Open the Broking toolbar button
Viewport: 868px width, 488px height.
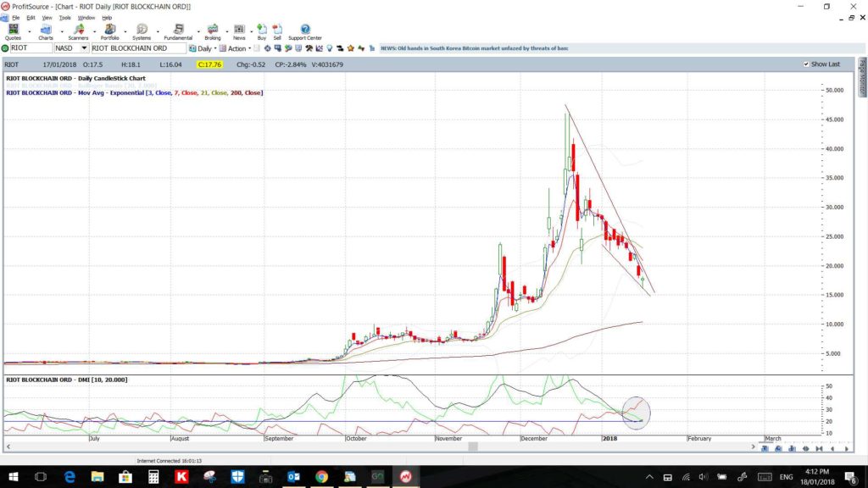click(213, 31)
